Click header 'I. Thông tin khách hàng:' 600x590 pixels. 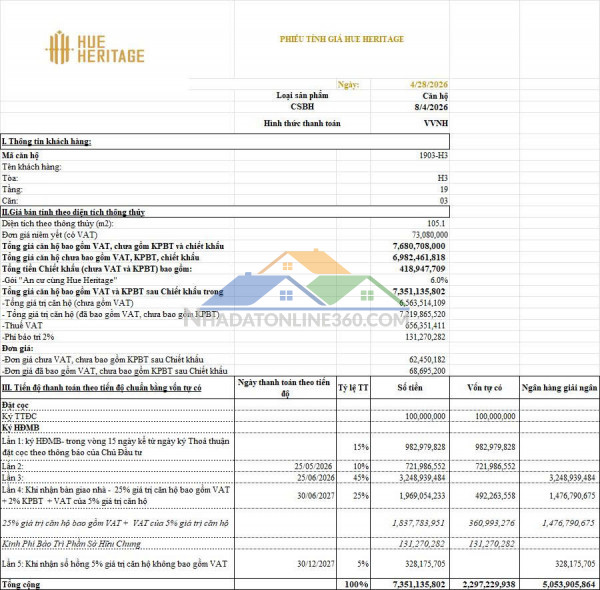(47, 142)
